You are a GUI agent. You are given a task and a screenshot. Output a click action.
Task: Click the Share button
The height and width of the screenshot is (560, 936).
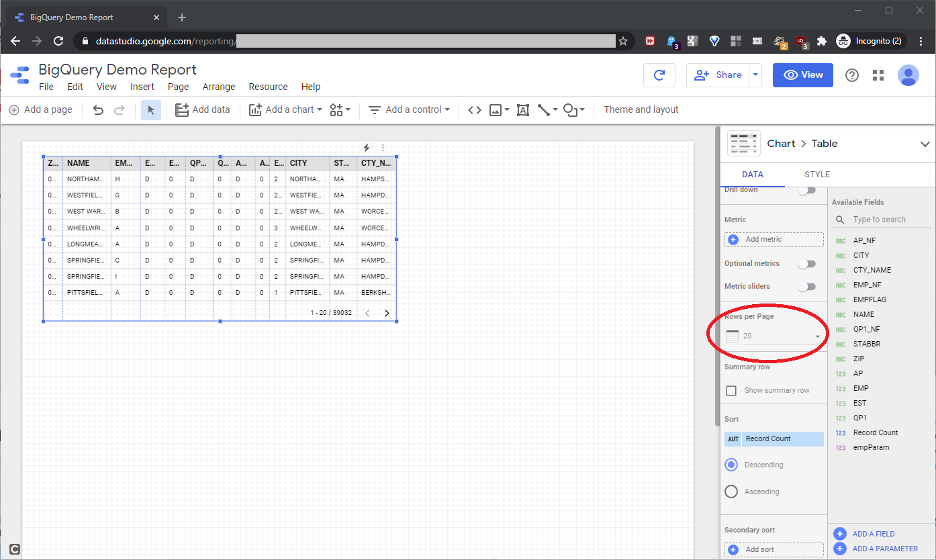point(718,75)
